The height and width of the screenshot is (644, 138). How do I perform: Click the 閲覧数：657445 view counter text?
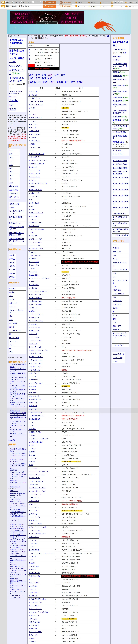(x=14, y=36)
